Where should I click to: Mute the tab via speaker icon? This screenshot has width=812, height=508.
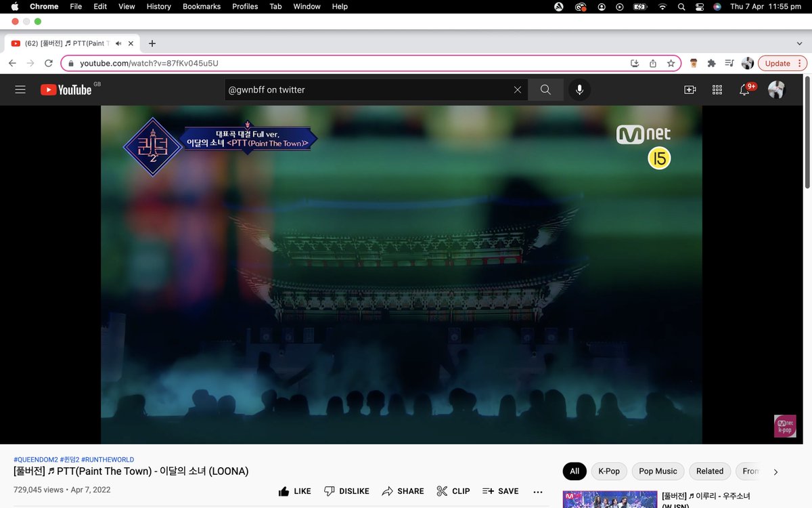point(118,43)
